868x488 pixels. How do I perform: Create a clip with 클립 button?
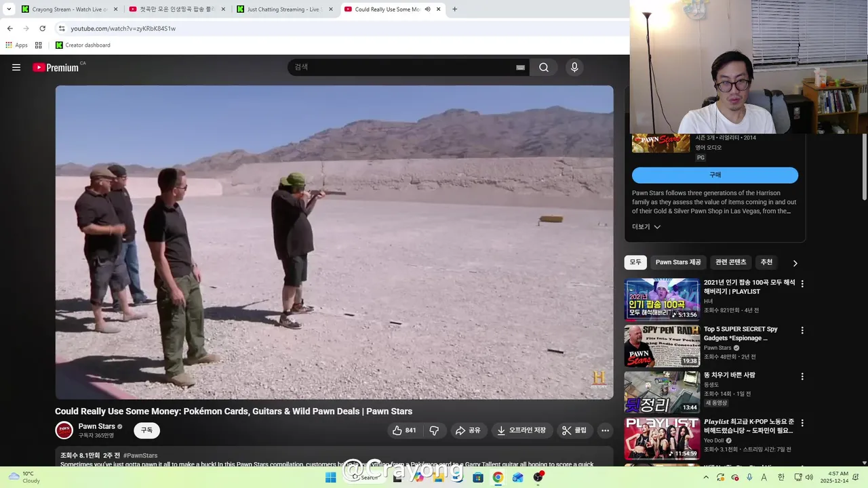click(574, 430)
